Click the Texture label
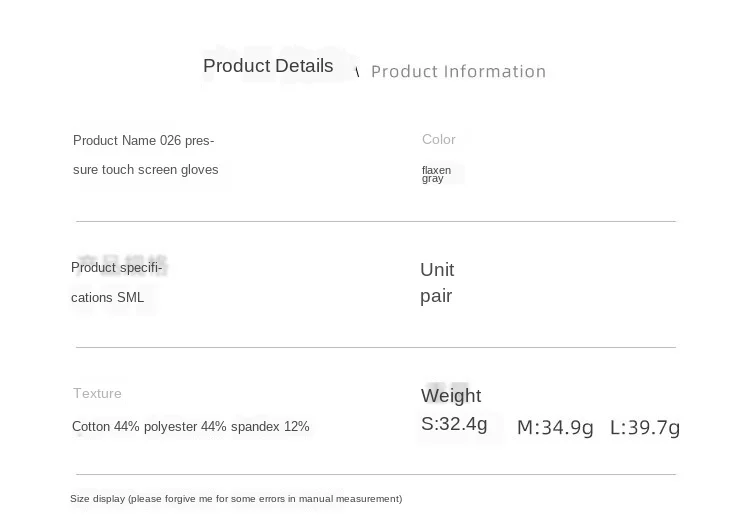This screenshot has height=521, width=750. click(97, 394)
